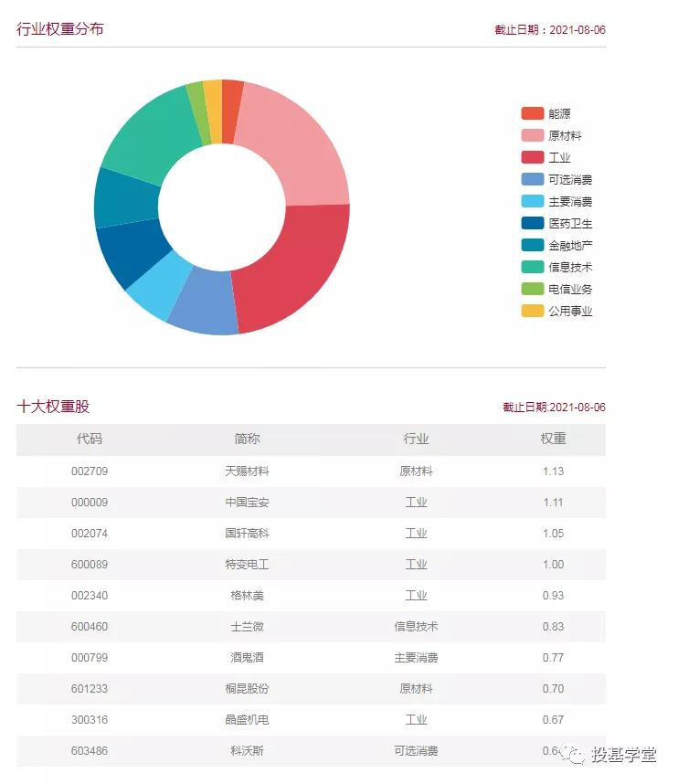Click stock name 桐昆股份
This screenshot has width=678, height=784.
pos(247,688)
